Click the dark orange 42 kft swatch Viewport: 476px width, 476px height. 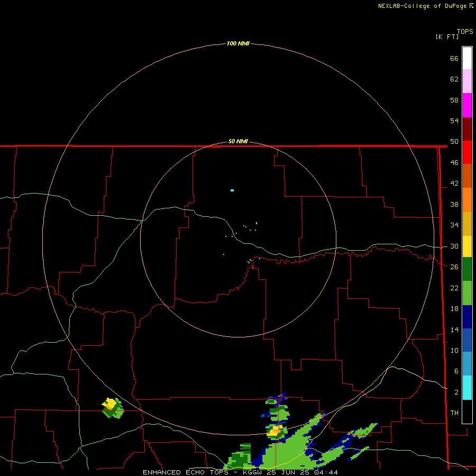coord(467,176)
